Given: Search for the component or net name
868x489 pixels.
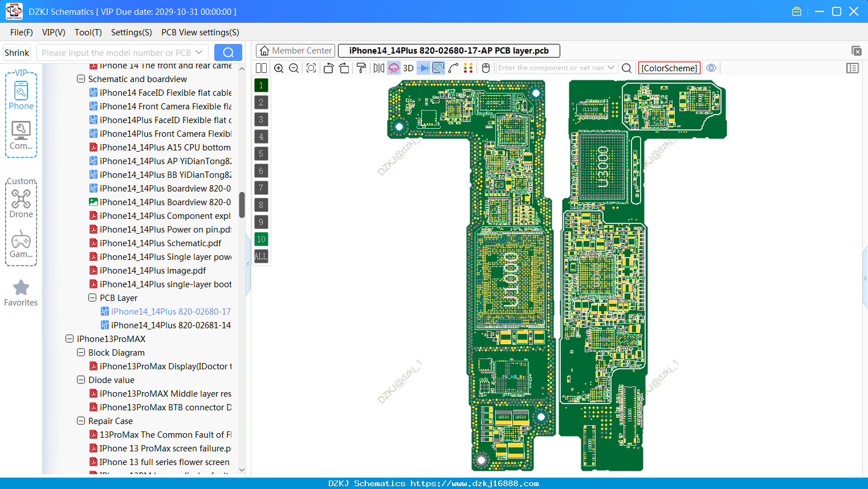Looking at the screenshot, I should [626, 68].
